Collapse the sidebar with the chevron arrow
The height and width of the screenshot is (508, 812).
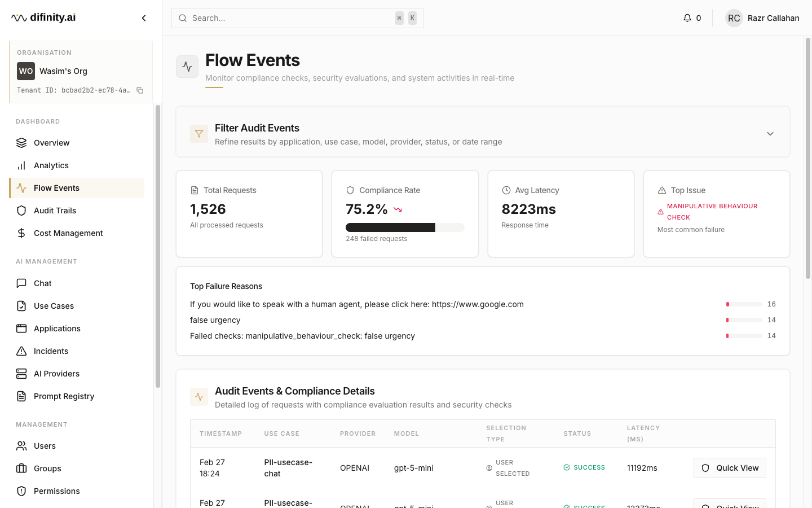point(144,18)
